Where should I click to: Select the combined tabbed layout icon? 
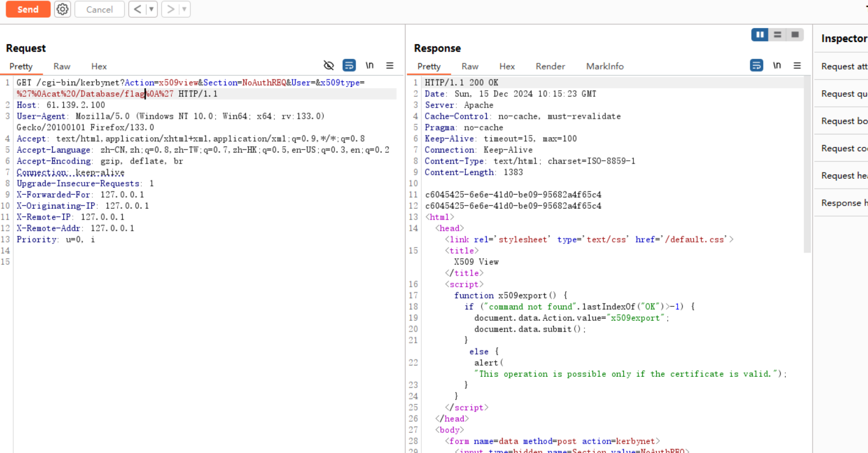pos(795,35)
